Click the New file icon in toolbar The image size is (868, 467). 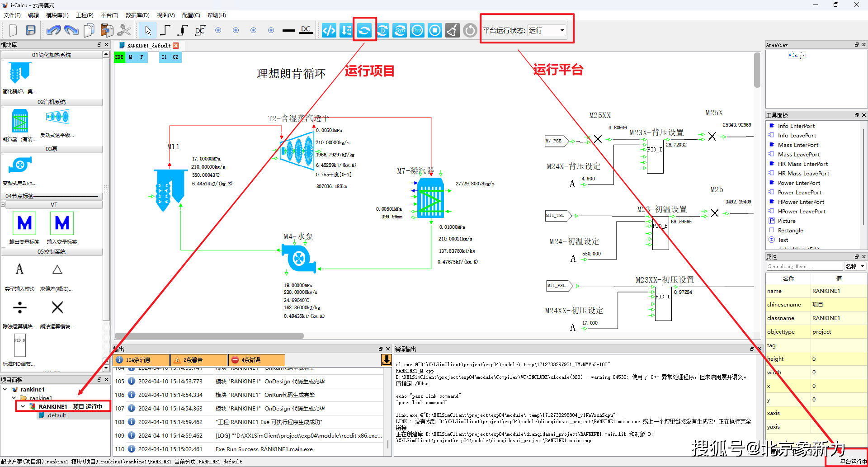13,30
